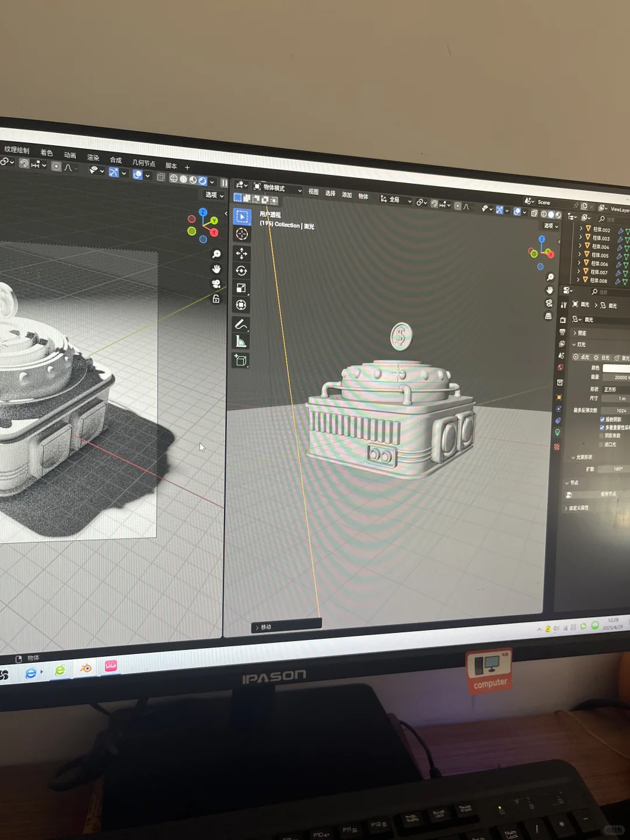This screenshot has width=630, height=840.
Task: Switch to 着色 workspace tab
Action: [x=47, y=153]
